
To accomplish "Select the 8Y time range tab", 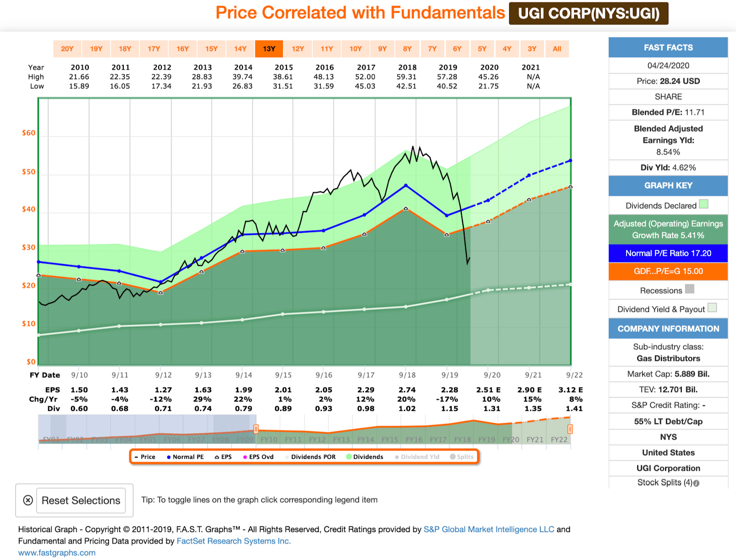I will coord(408,49).
